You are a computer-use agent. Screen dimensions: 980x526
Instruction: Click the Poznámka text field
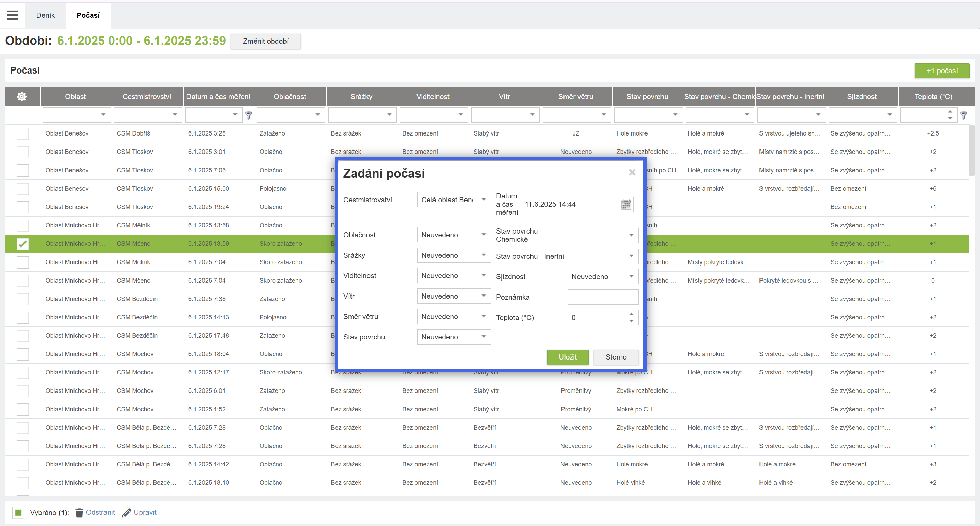click(x=603, y=297)
